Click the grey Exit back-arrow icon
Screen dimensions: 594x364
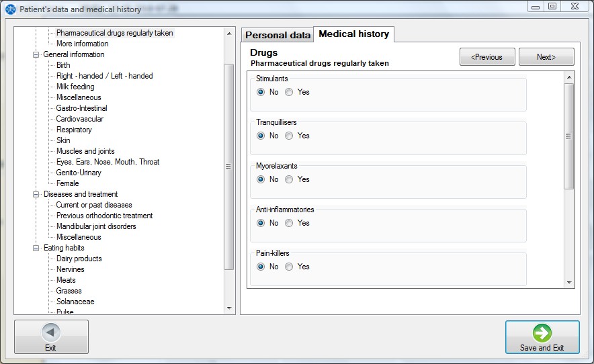(51, 332)
